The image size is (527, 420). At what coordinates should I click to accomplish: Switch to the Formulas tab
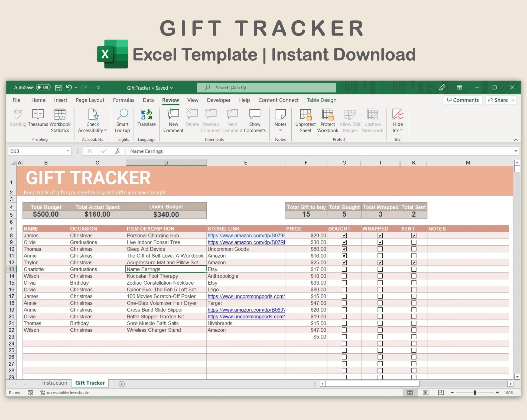click(x=123, y=100)
